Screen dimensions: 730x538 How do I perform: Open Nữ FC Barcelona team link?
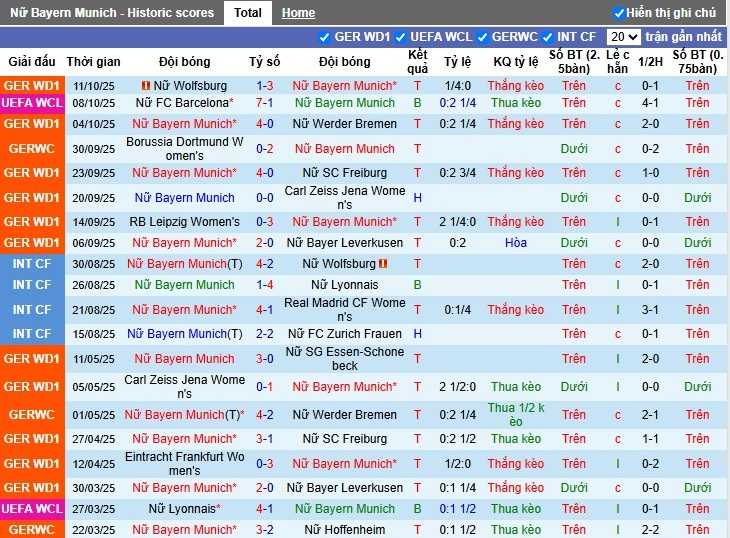[x=184, y=103]
